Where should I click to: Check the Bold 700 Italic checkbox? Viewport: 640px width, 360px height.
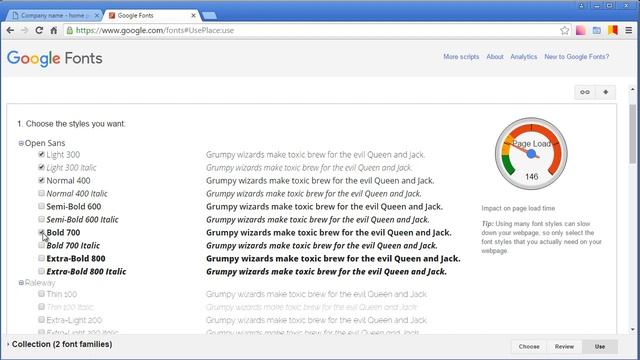click(x=41, y=245)
